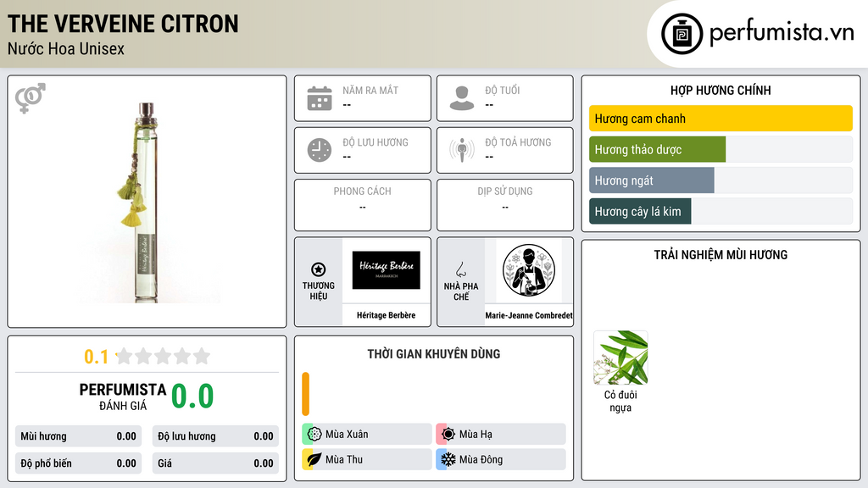
Task: Click the Mùa Thu leaf icon
Action: pyautogui.click(x=314, y=459)
